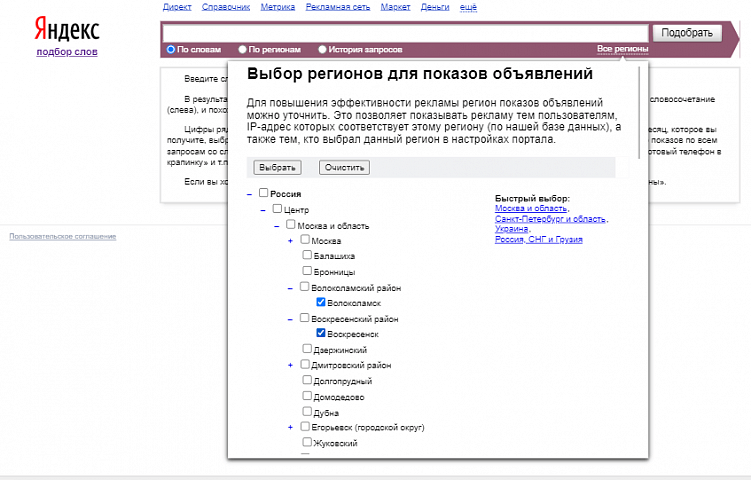
Task: Expand the Егорьевск (городской округ) node
Action: click(x=290, y=427)
